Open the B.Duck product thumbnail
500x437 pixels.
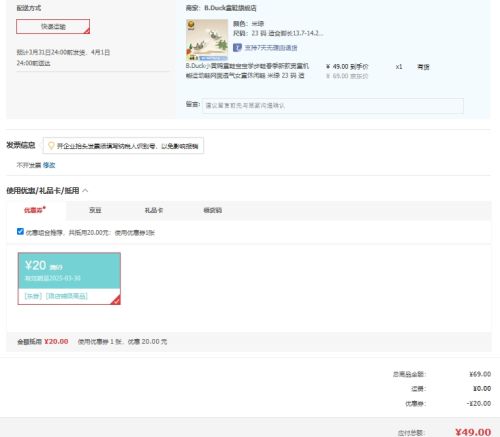click(x=207, y=40)
